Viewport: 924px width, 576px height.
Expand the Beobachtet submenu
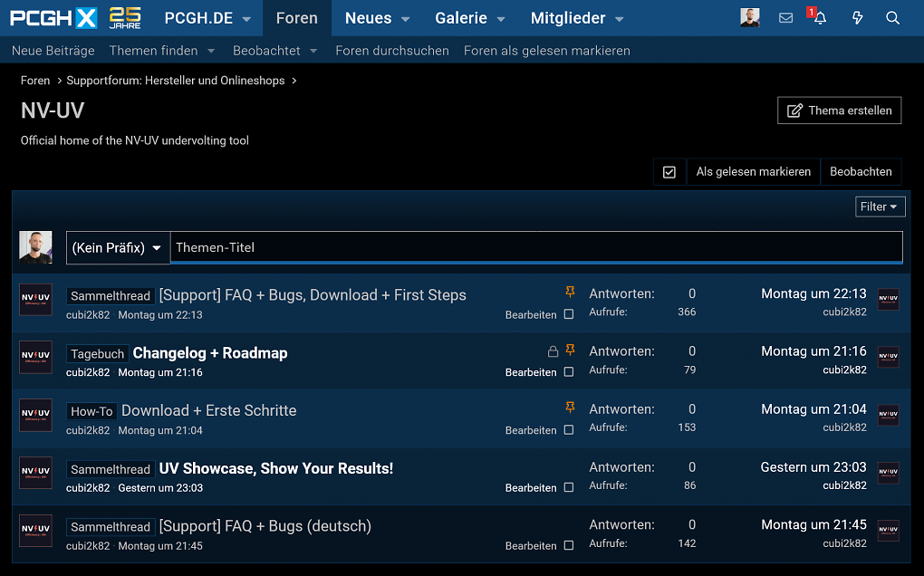[313, 52]
